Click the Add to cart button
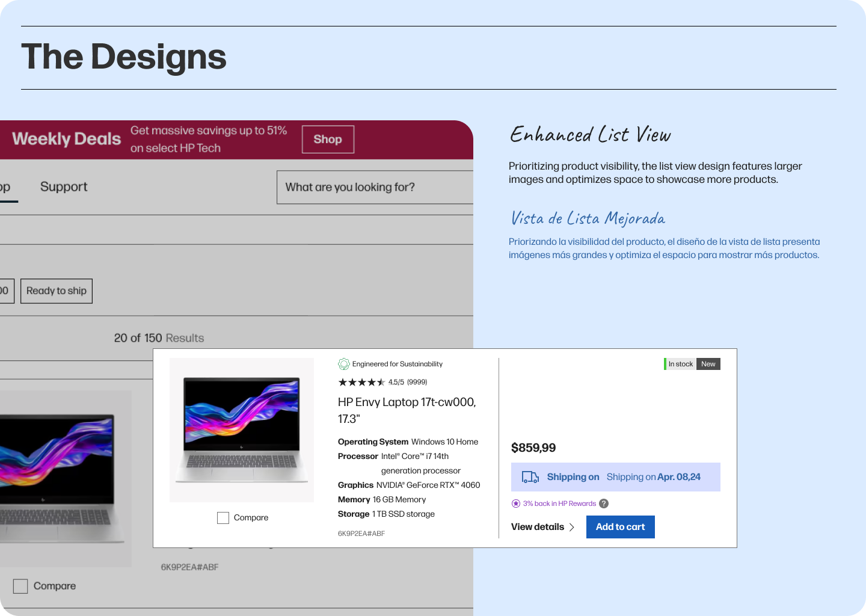Image resolution: width=866 pixels, height=616 pixels. pos(621,527)
